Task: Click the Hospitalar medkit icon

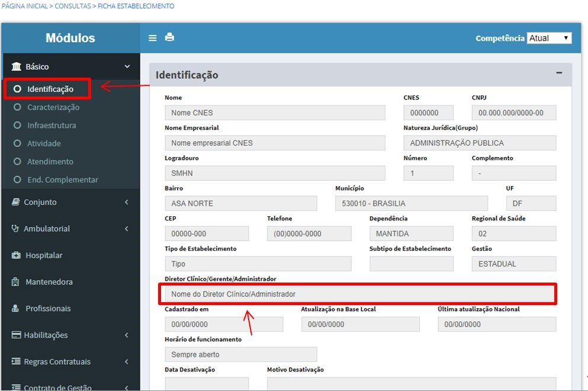Action: click(x=16, y=255)
